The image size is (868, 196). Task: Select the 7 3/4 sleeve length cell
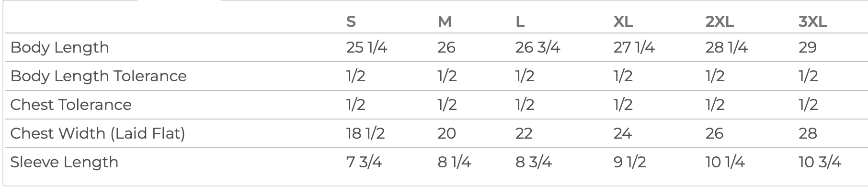coord(364,162)
